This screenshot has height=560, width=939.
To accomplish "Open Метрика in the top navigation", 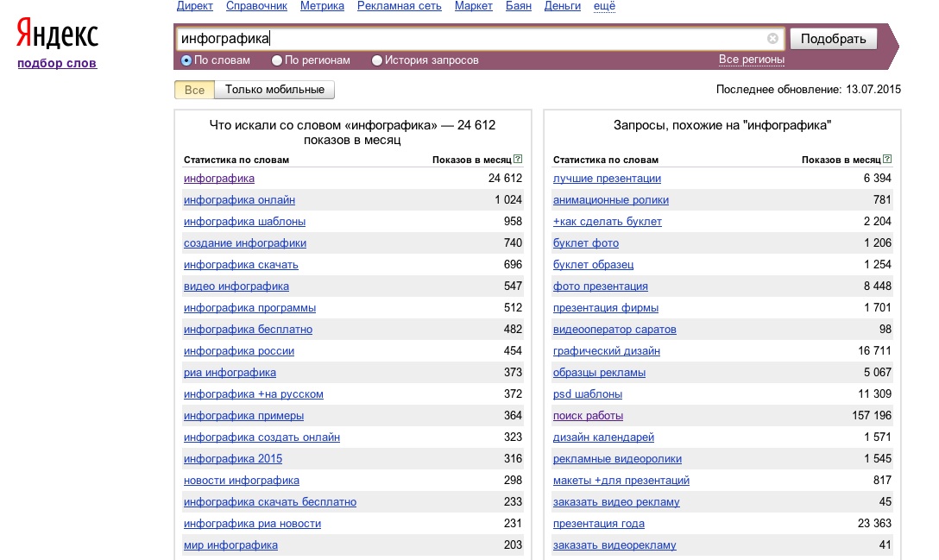I will (x=322, y=6).
